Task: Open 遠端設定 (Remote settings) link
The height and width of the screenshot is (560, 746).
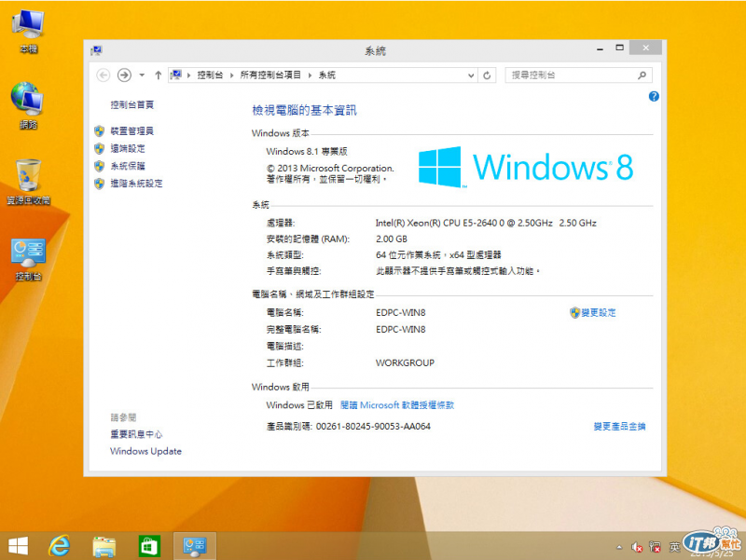Action: click(128, 148)
